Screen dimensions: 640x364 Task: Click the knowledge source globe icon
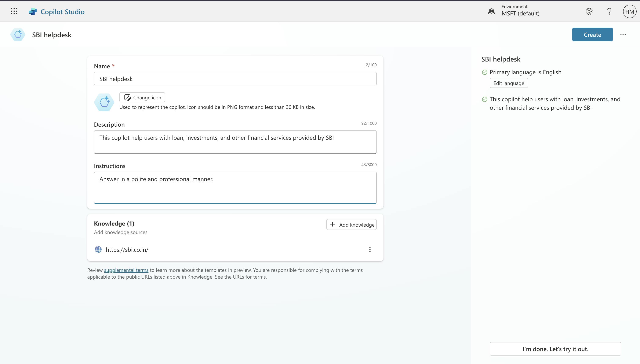tap(98, 249)
